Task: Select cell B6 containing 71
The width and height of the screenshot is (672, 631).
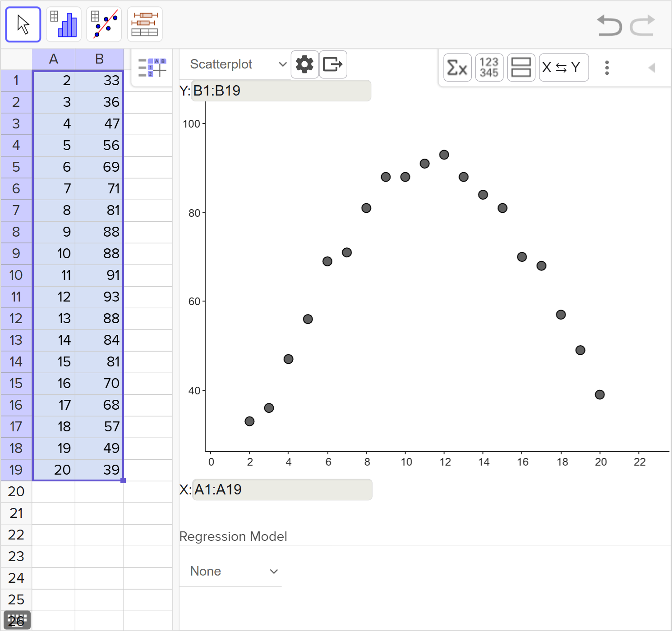Action: click(99, 189)
